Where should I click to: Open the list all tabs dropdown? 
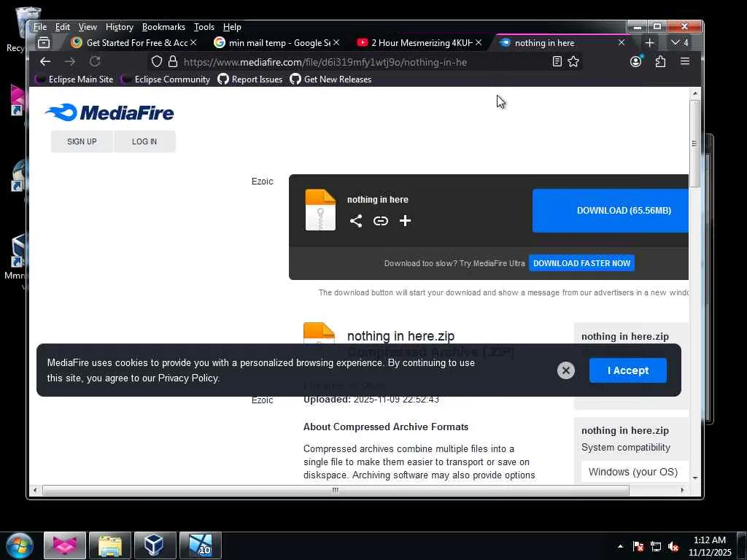[679, 43]
